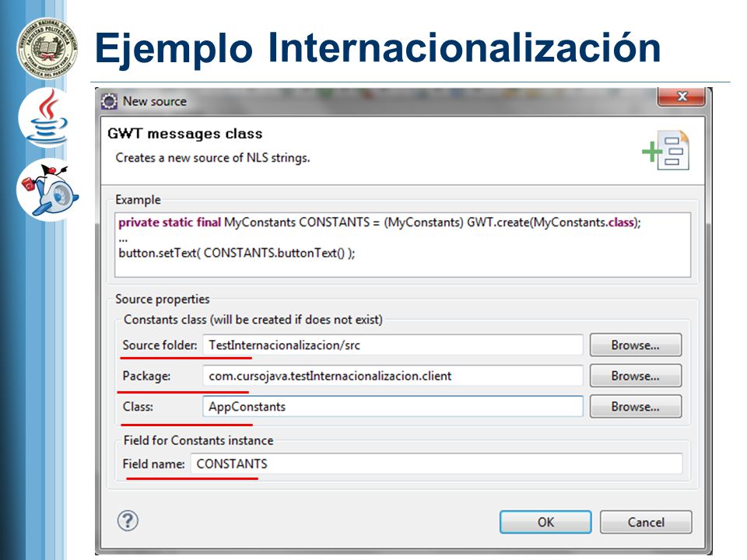Click the 'New source' title bar text

[154, 101]
